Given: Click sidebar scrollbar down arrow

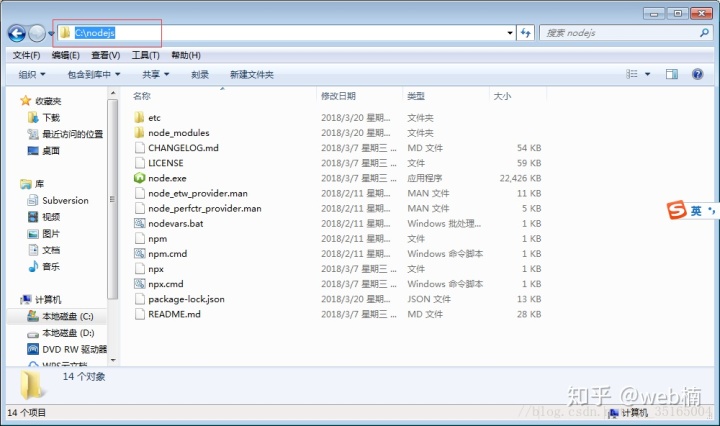Looking at the screenshot, I should coord(113,360).
